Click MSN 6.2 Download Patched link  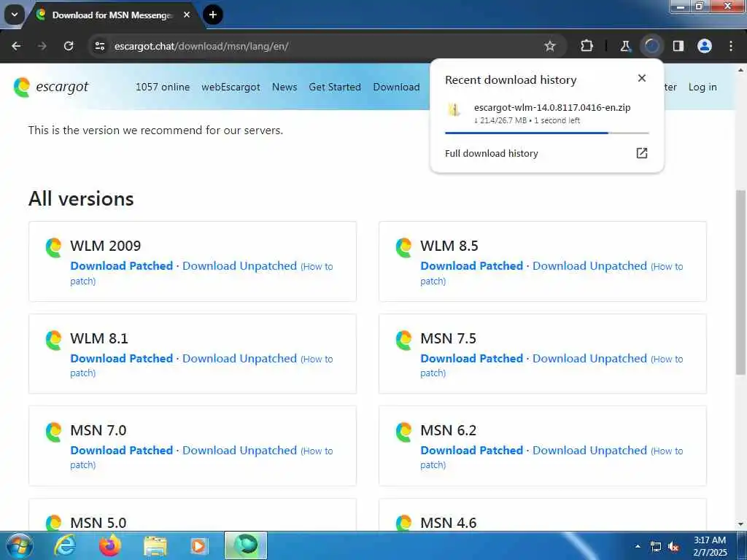[472, 450]
